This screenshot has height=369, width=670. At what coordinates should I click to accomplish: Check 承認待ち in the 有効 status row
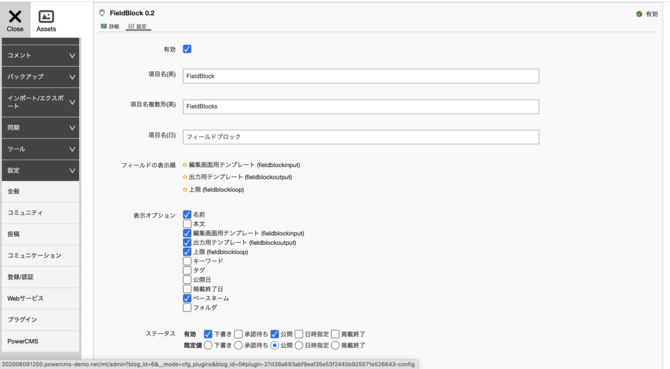coord(238,334)
